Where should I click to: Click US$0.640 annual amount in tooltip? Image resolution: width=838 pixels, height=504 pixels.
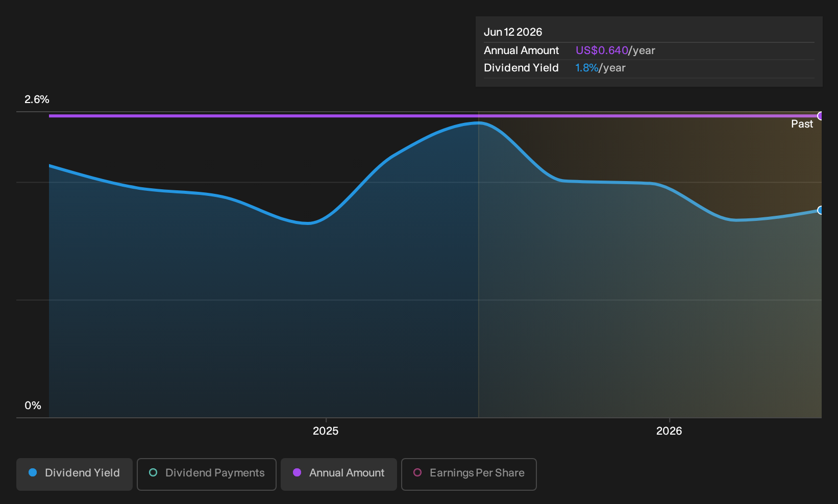[x=602, y=51]
